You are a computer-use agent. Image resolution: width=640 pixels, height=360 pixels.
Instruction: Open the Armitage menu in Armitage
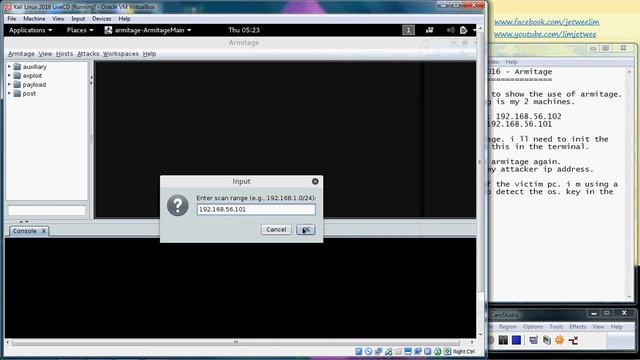click(21, 54)
